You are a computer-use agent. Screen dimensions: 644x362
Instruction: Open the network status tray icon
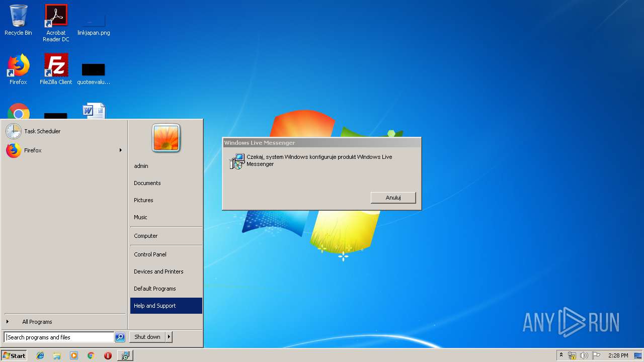point(572,355)
